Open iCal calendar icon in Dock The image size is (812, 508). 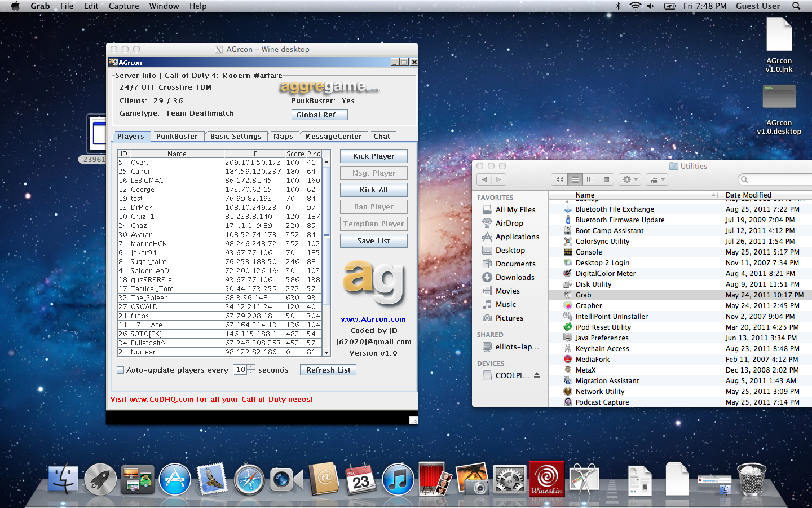click(x=361, y=480)
